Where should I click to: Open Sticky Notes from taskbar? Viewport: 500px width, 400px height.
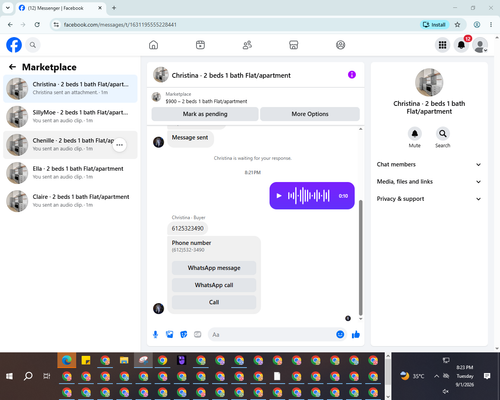[86, 360]
